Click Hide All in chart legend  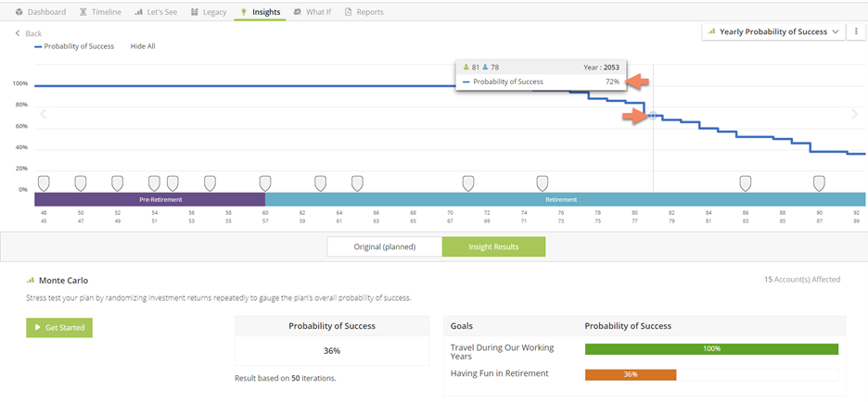pyautogui.click(x=143, y=45)
